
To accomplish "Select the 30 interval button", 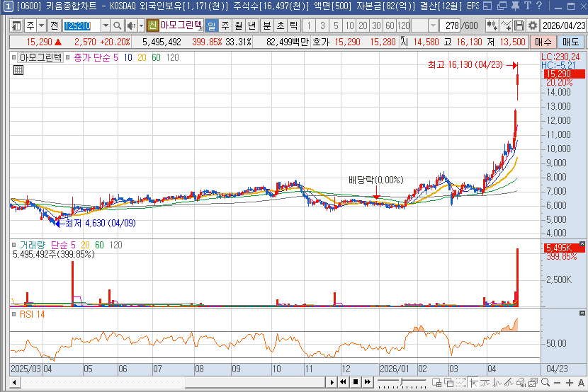I will tap(376, 26).
